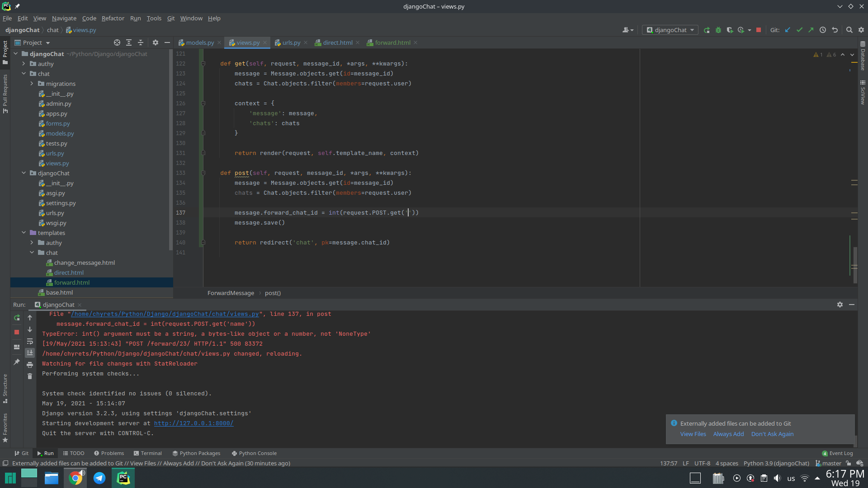
Task: Toggle Database side tool window
Action: 863,56
